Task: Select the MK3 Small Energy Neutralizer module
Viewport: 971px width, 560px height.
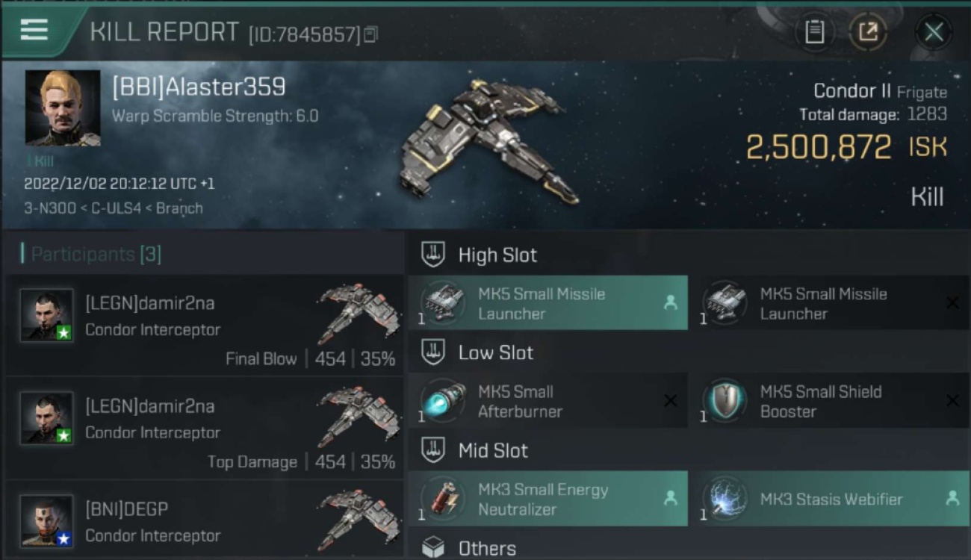Action: tap(547, 499)
